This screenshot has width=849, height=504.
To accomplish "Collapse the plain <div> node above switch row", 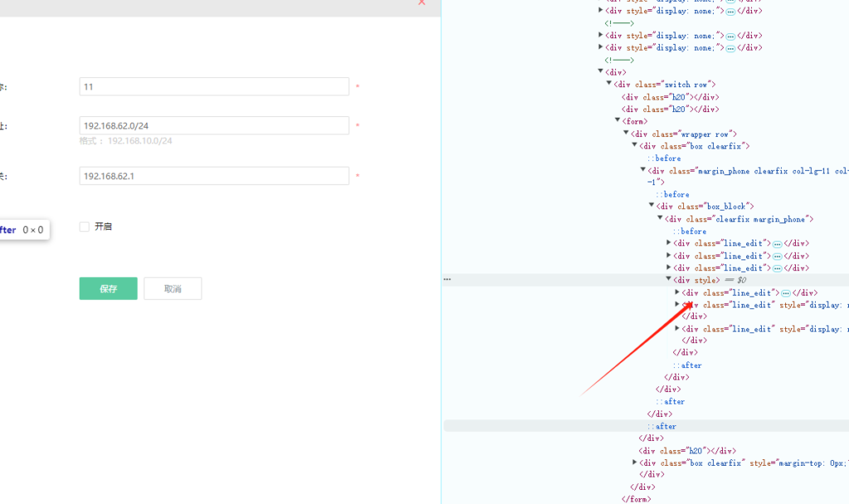I will pyautogui.click(x=600, y=71).
